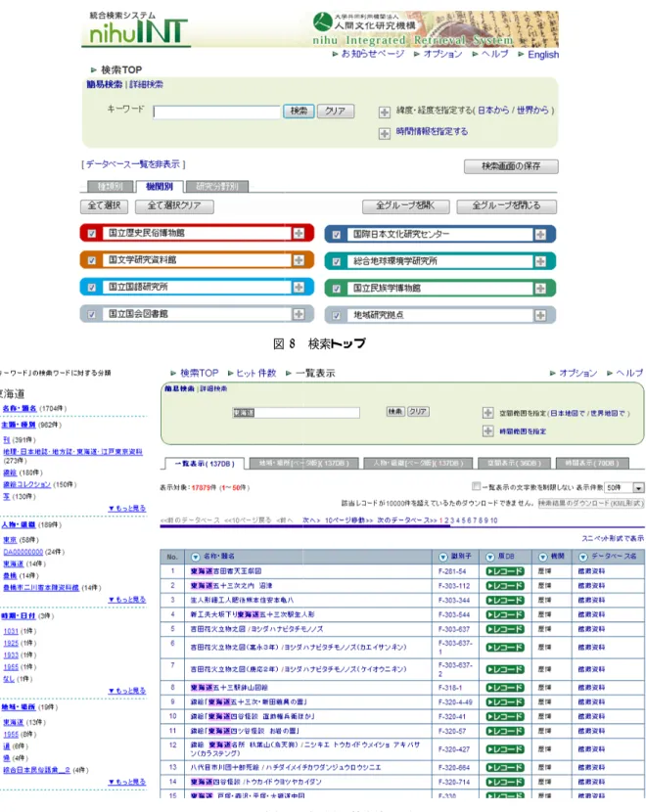The image size is (646, 812).
Task: Open the レコード button in row 10
Action: [x=505, y=717]
